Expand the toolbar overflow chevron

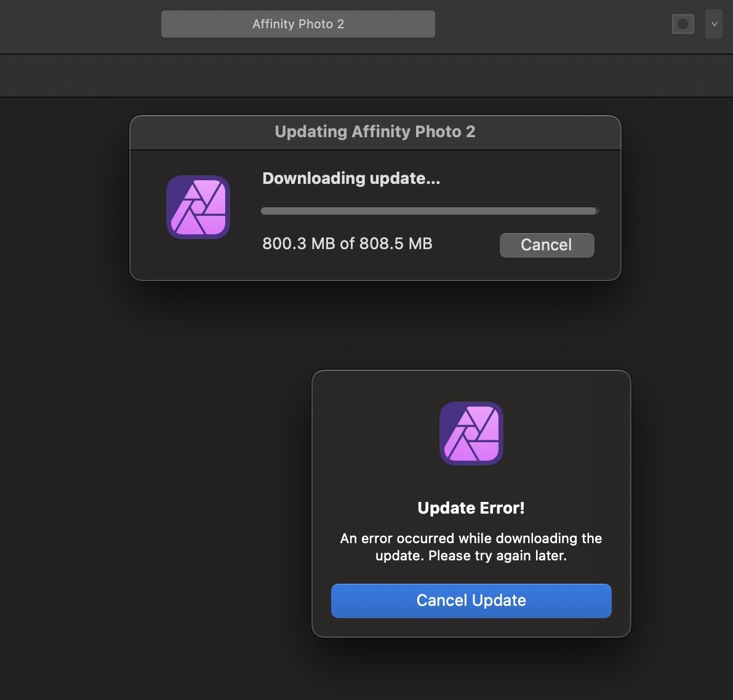point(714,24)
